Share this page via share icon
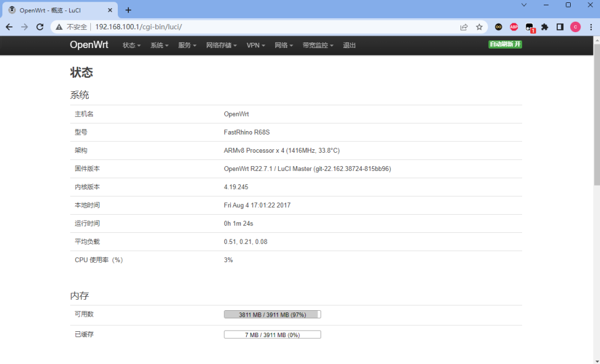 tap(464, 27)
